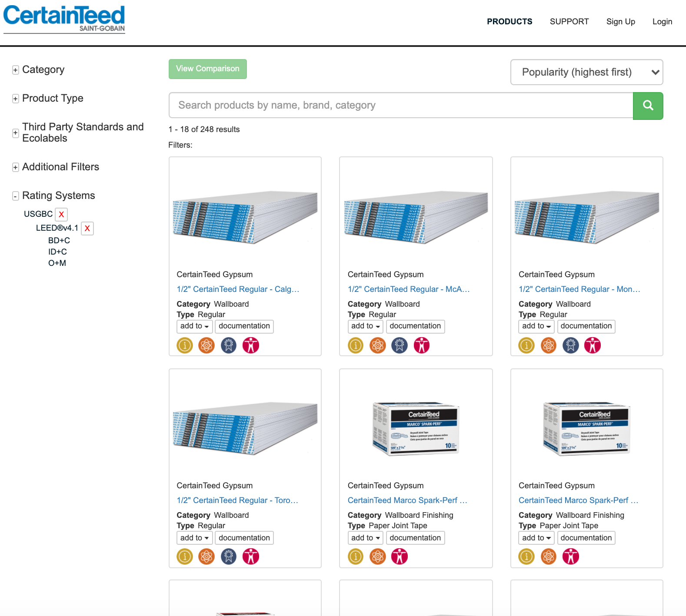This screenshot has width=686, height=616.
Task: Open 'add to' on the middle Marco Spark-Perf card
Action: pyautogui.click(x=366, y=538)
